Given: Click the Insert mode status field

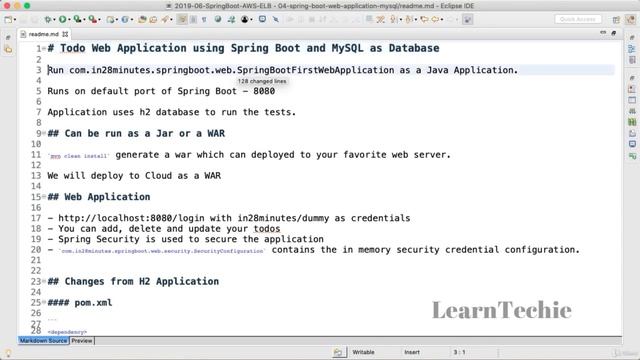Looking at the screenshot, I should point(412,352).
